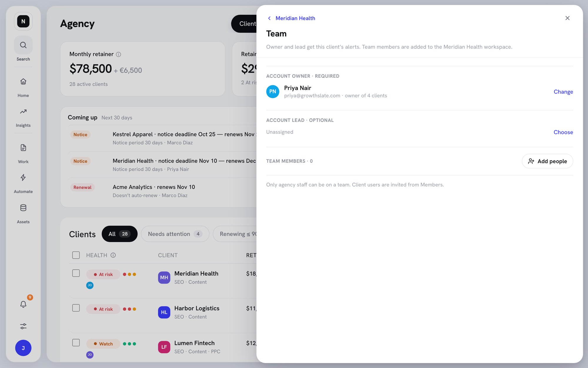Open the Kestrel Apparel notice item
The height and width of the screenshot is (368, 588).
point(162,138)
